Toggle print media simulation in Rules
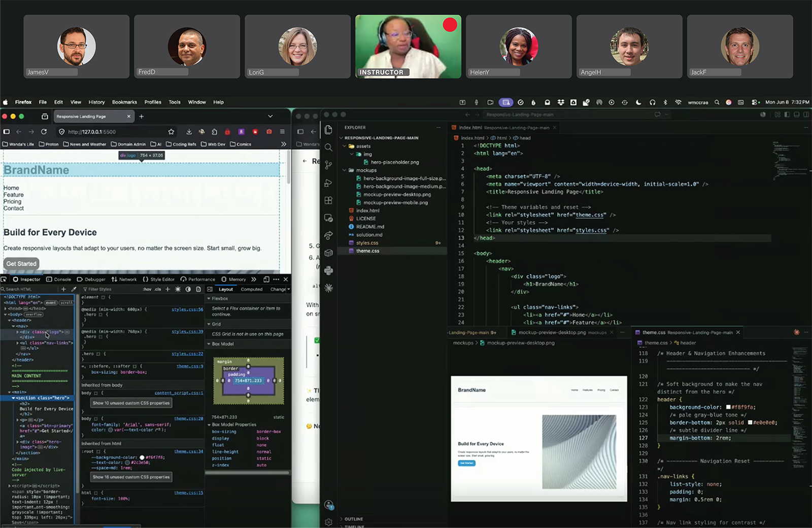Screen dimensions: 812x528 point(198,289)
